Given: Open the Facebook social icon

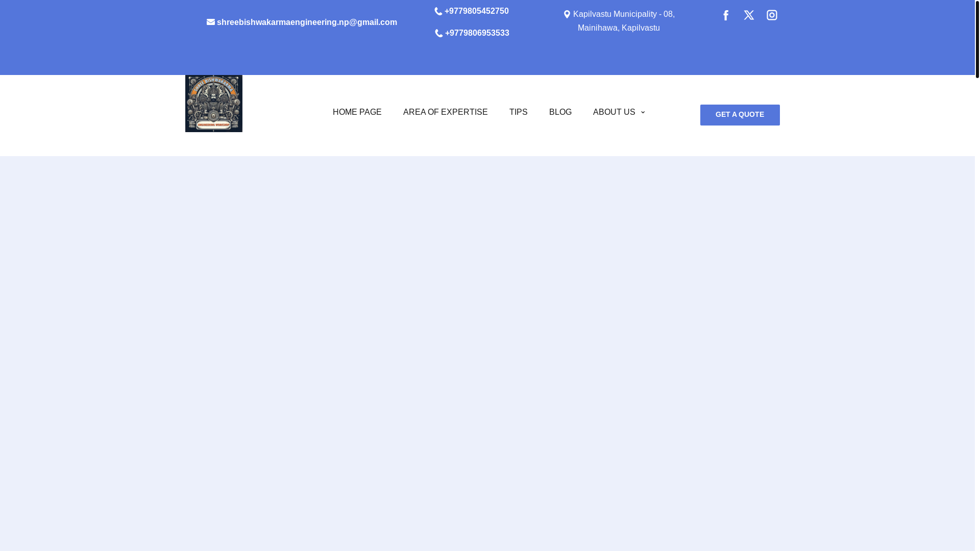Looking at the screenshot, I should tap(725, 15).
